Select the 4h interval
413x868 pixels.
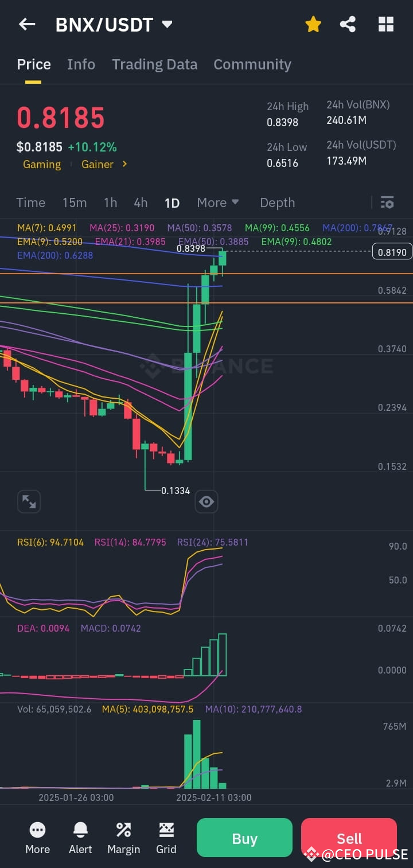141,203
